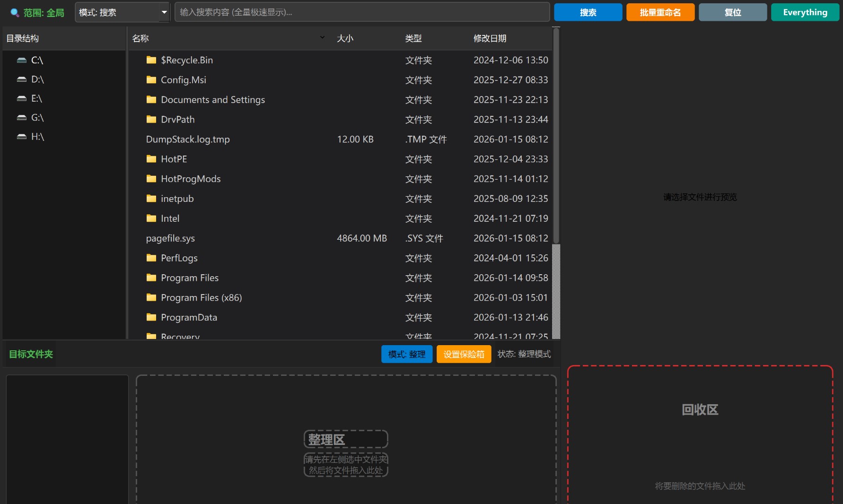Toggle the 模式: 整理 mode button

pos(406,354)
